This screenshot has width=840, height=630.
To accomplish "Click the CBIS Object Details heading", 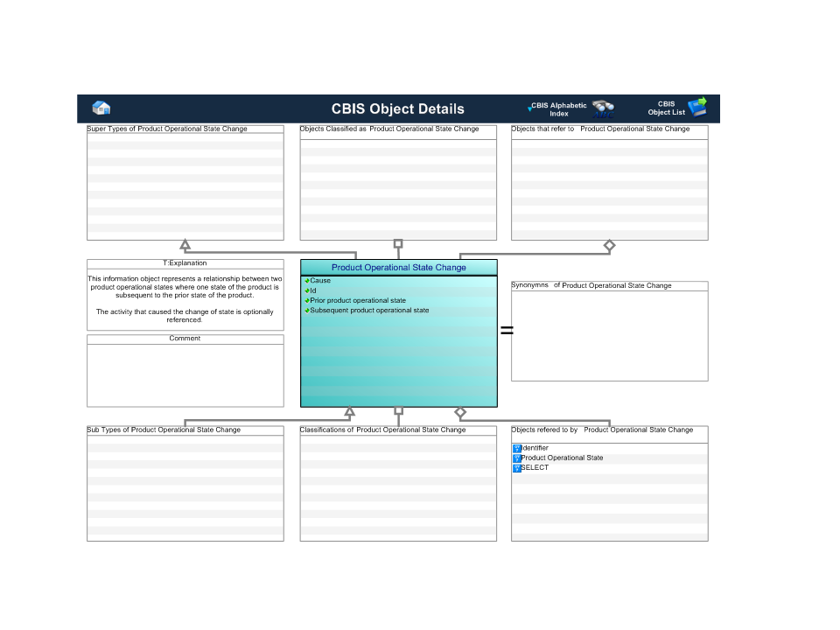I will click(x=397, y=108).
